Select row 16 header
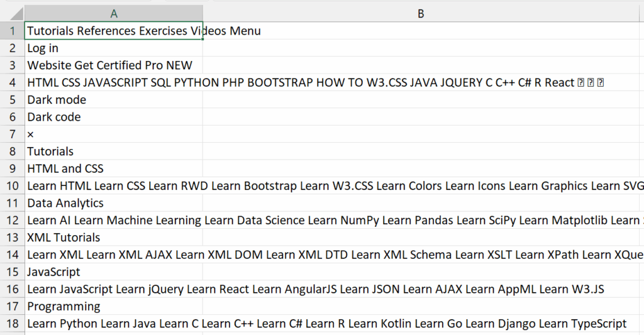Viewport: 644px width, 335px height. (x=13, y=289)
